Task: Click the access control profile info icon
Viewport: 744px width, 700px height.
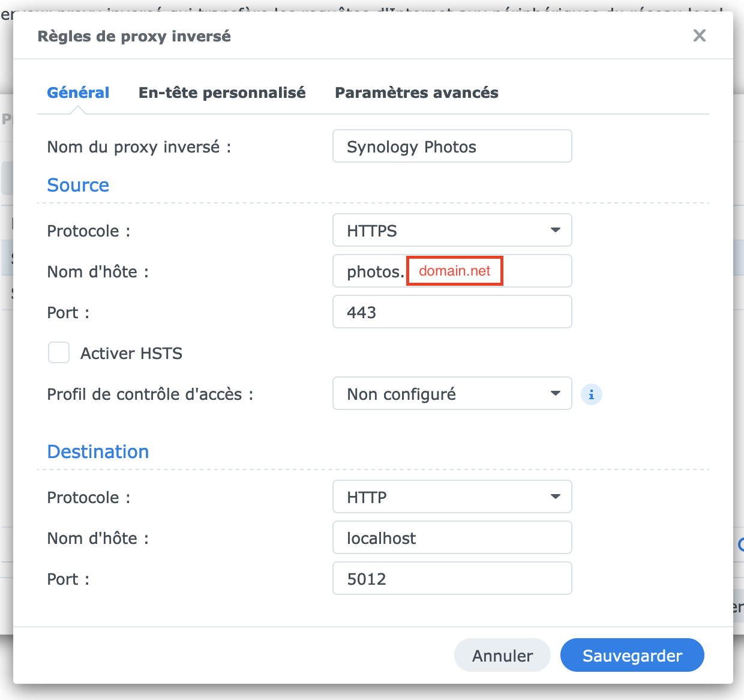Action: pyautogui.click(x=592, y=394)
